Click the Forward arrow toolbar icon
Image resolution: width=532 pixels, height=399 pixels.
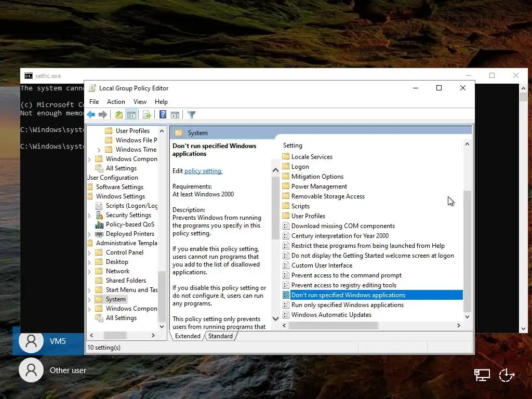[x=103, y=115]
